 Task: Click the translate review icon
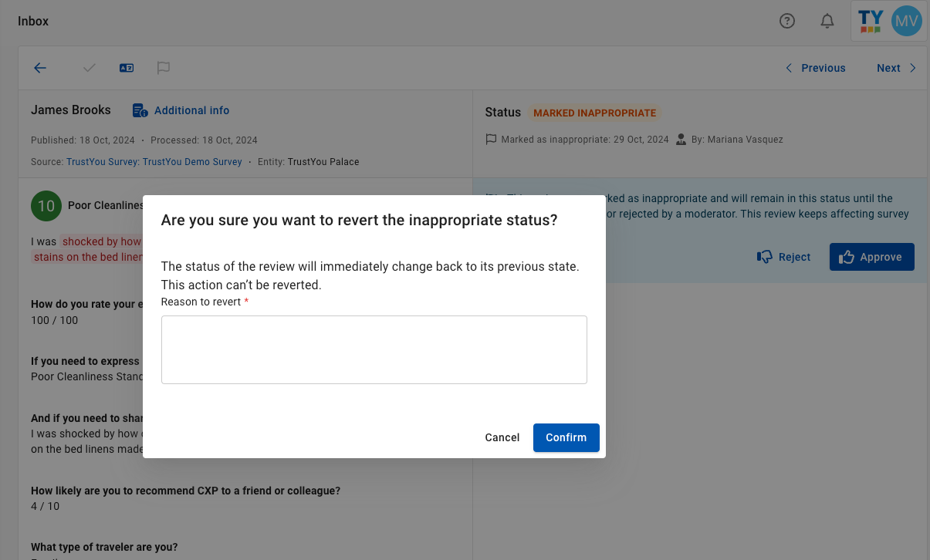127,68
